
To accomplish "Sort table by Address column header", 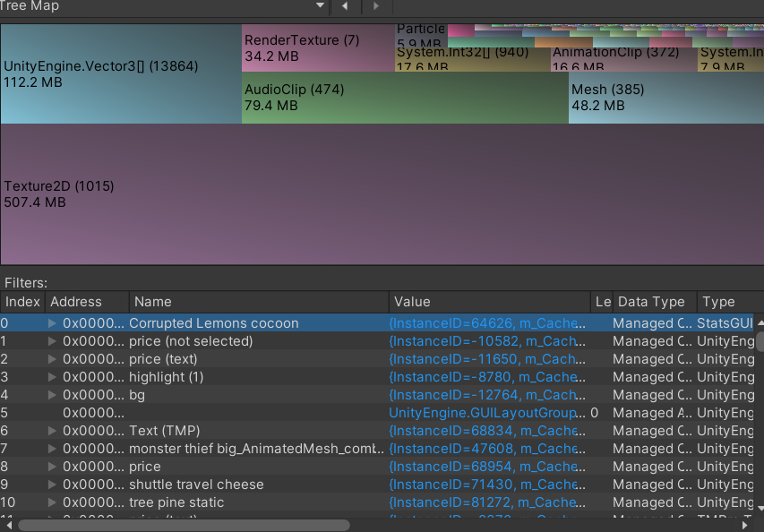I will (87, 302).
